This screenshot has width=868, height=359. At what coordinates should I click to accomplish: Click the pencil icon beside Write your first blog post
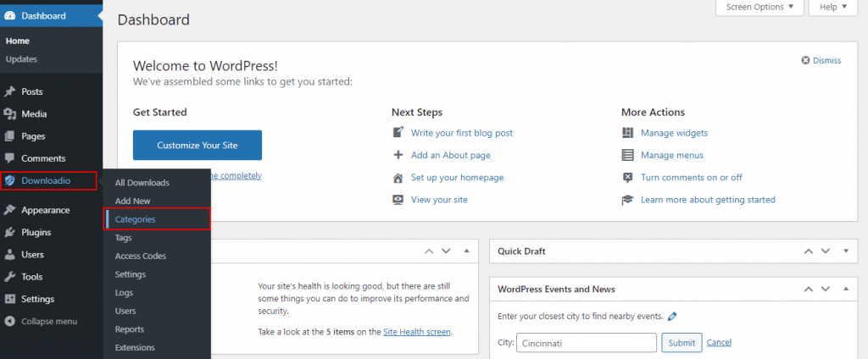pos(398,133)
